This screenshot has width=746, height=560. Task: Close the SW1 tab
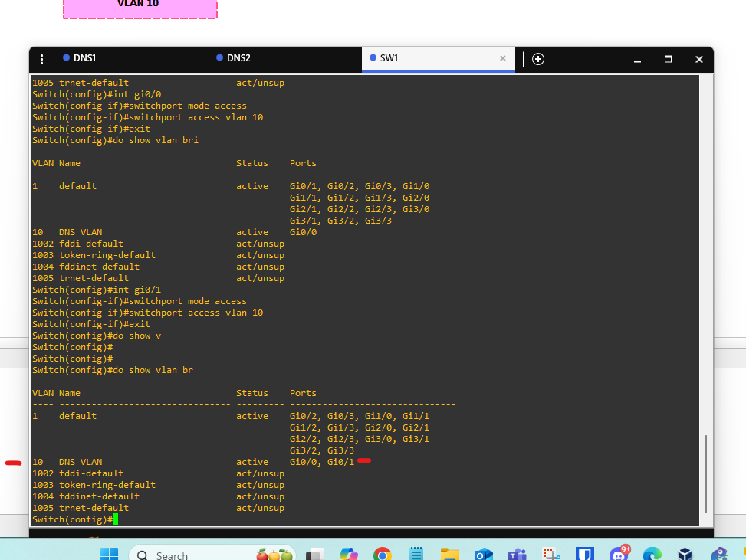coord(503,58)
